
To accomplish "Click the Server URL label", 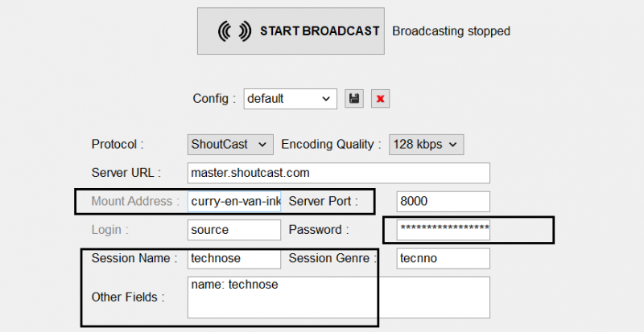I will pyautogui.click(x=126, y=173).
